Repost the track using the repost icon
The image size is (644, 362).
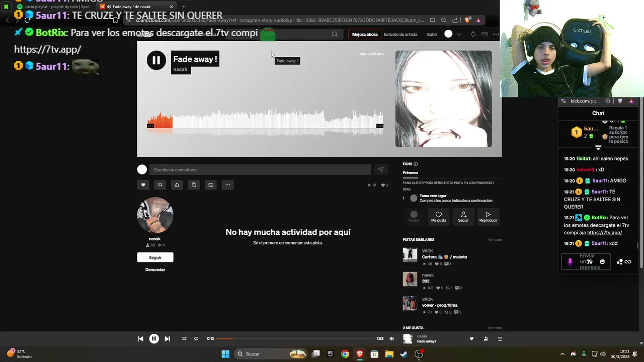(x=160, y=185)
